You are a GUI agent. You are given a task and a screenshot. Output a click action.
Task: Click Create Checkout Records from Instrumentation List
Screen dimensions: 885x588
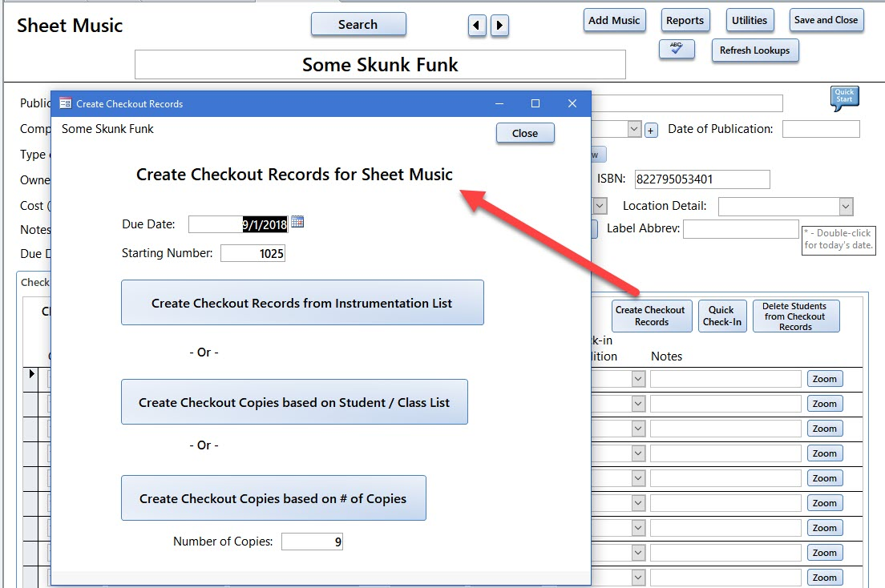302,303
